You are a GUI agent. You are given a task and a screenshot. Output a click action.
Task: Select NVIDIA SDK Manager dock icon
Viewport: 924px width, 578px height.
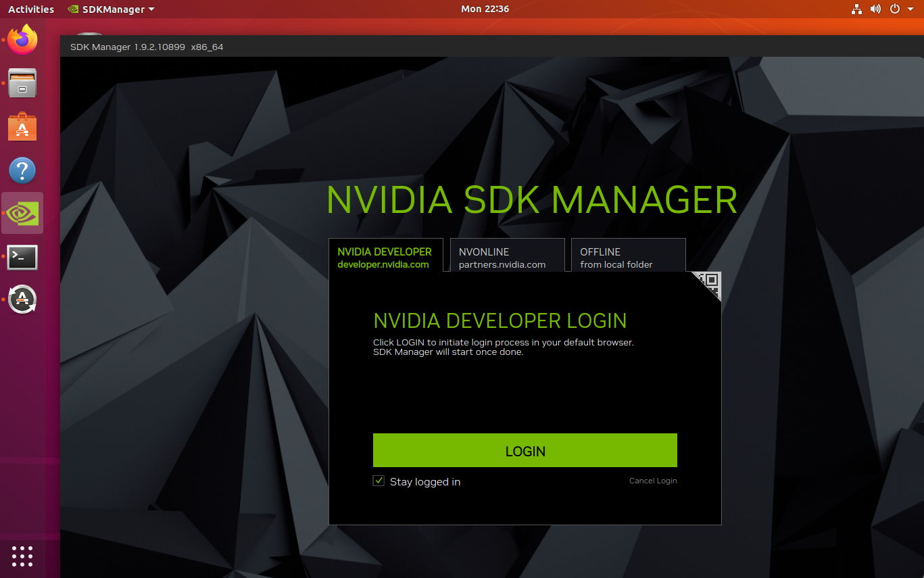(22, 213)
